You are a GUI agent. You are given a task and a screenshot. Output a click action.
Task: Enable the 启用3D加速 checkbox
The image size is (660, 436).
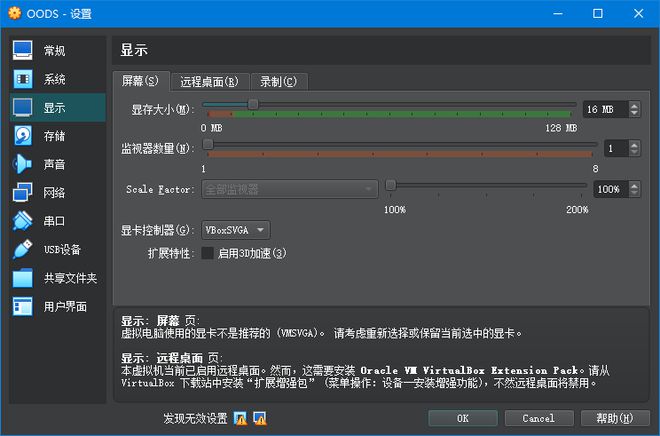(x=208, y=253)
